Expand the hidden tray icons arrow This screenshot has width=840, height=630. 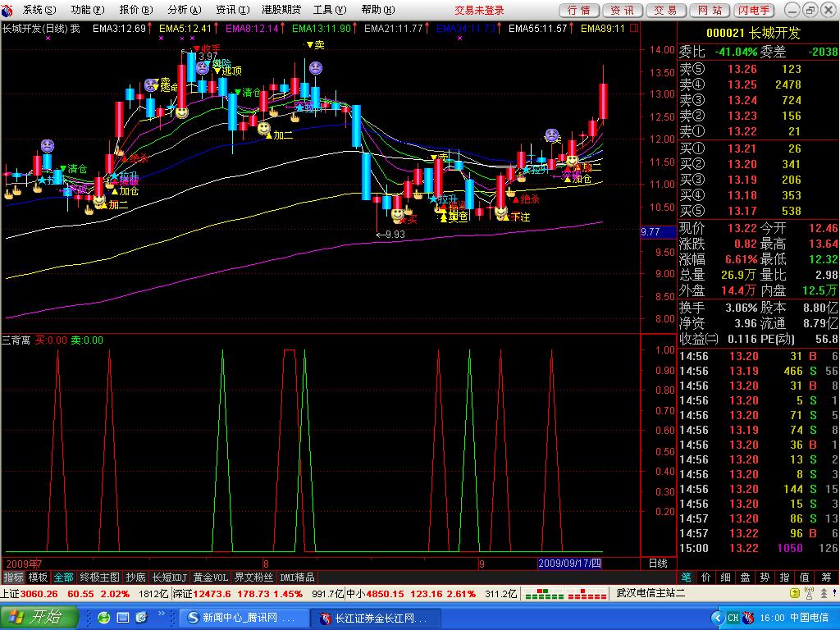716,618
